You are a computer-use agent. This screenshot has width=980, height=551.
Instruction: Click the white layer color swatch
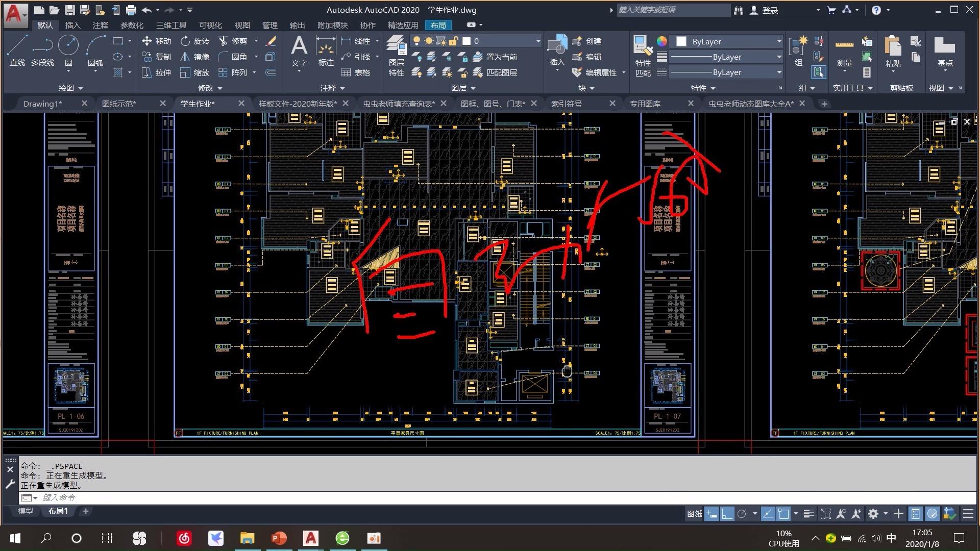467,41
